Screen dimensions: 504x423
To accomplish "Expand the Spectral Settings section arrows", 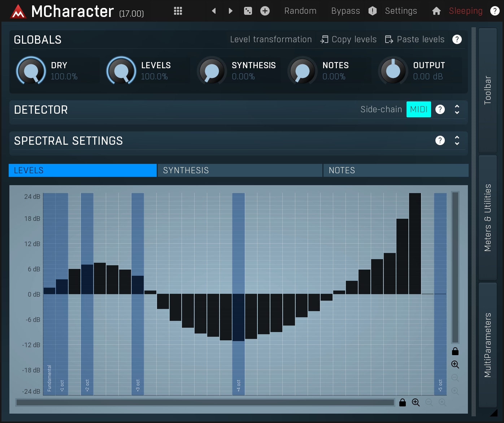I will 457,140.
